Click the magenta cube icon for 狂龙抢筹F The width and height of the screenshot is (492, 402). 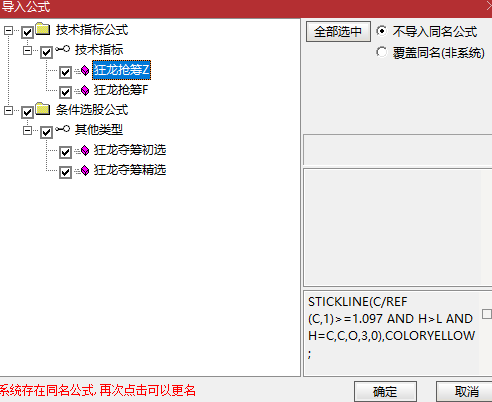tap(85, 90)
